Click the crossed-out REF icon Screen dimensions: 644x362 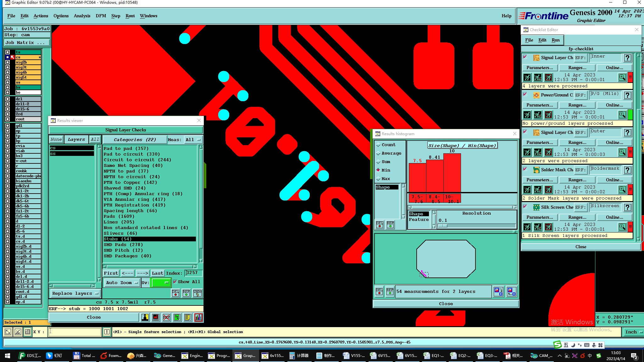(x=166, y=317)
